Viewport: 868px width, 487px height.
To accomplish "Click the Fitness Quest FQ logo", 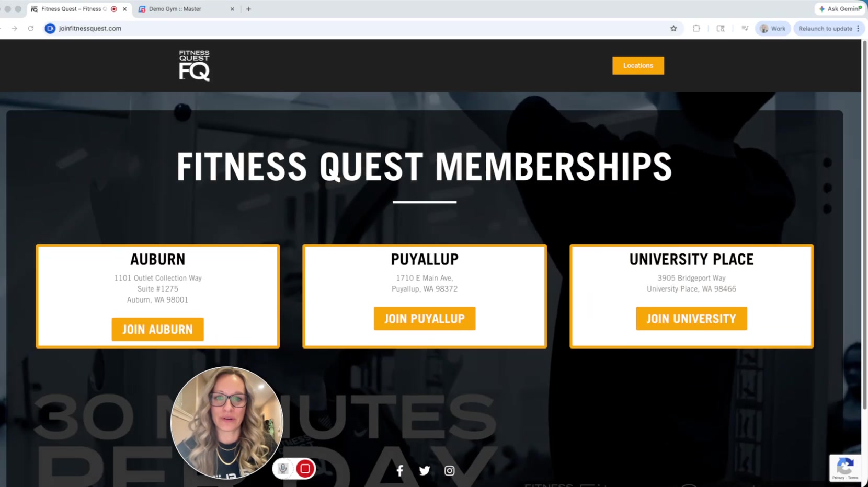I will (194, 65).
